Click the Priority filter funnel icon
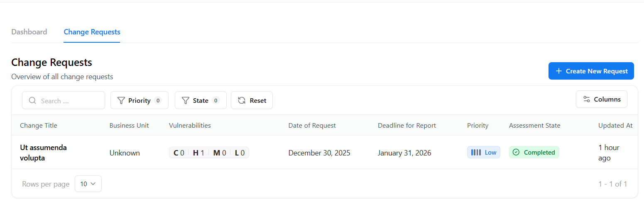Viewport: 644px width, 216px height. pos(121,101)
